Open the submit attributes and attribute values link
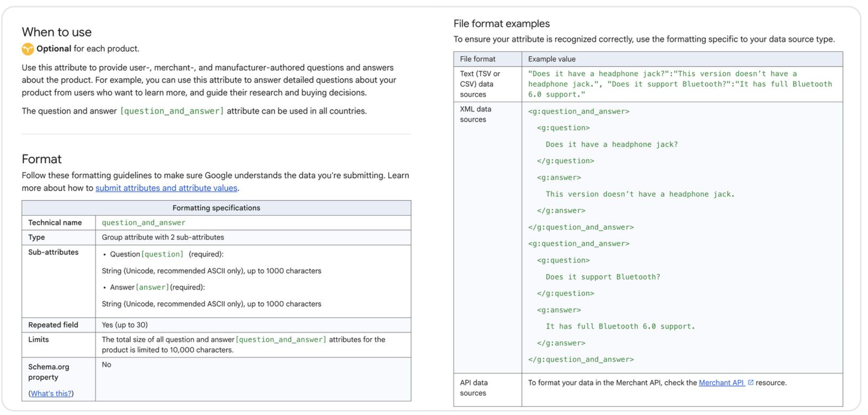 pyautogui.click(x=166, y=188)
